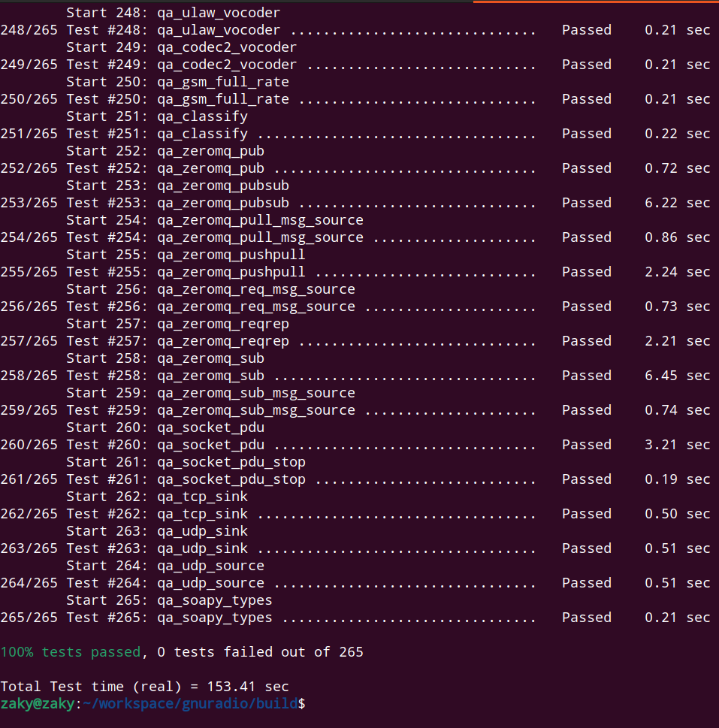Click the green '100% tests passed' text
Screen dimensions: 719x728
point(70,652)
